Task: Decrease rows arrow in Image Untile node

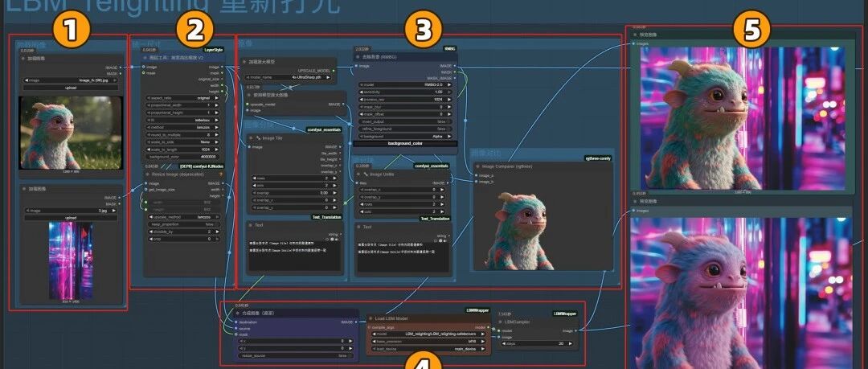Action: click(x=362, y=204)
